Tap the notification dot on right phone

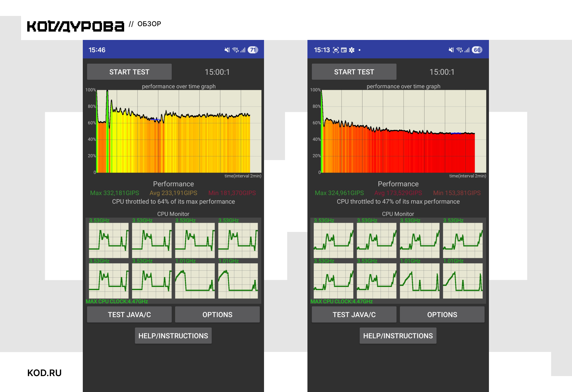point(359,50)
